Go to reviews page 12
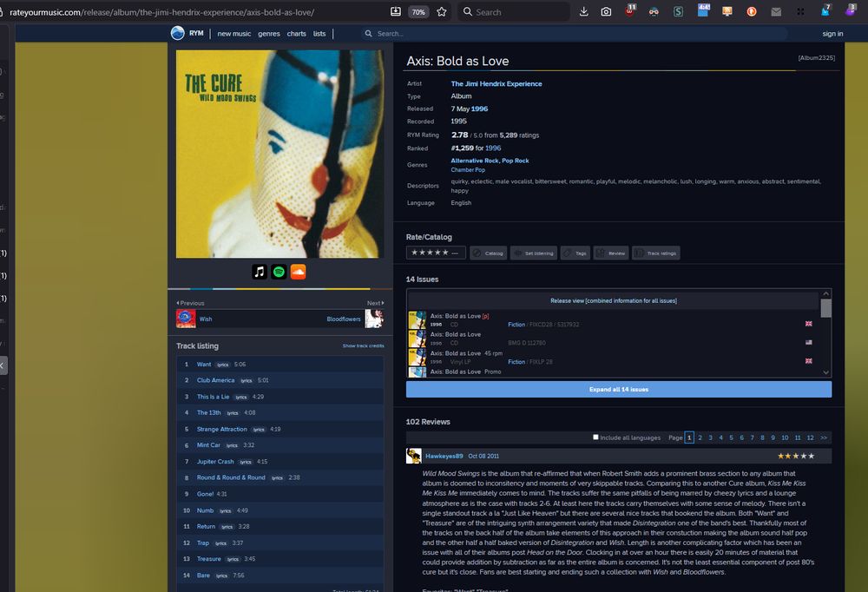Image resolution: width=868 pixels, height=592 pixels. click(x=810, y=437)
